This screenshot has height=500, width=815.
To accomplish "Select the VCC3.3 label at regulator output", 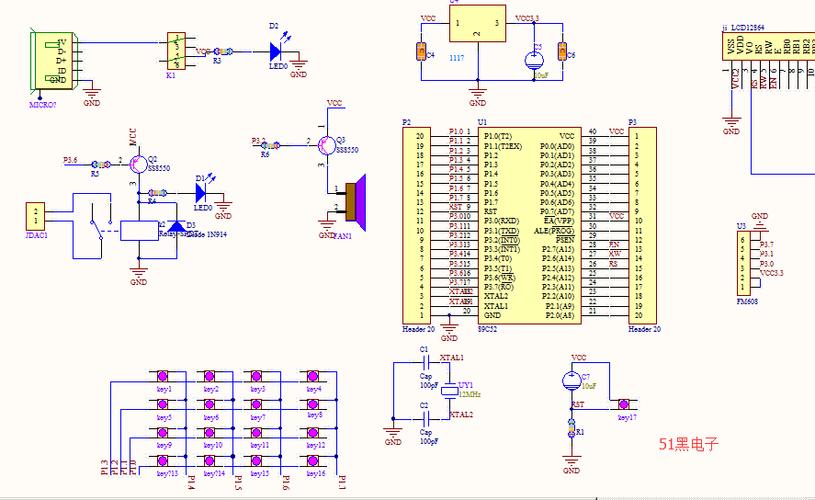I will [527, 18].
